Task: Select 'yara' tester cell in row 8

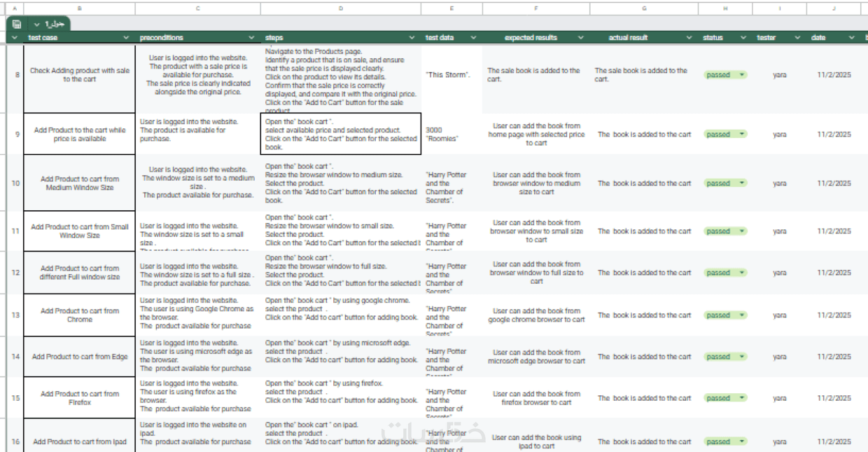Action: pos(779,75)
